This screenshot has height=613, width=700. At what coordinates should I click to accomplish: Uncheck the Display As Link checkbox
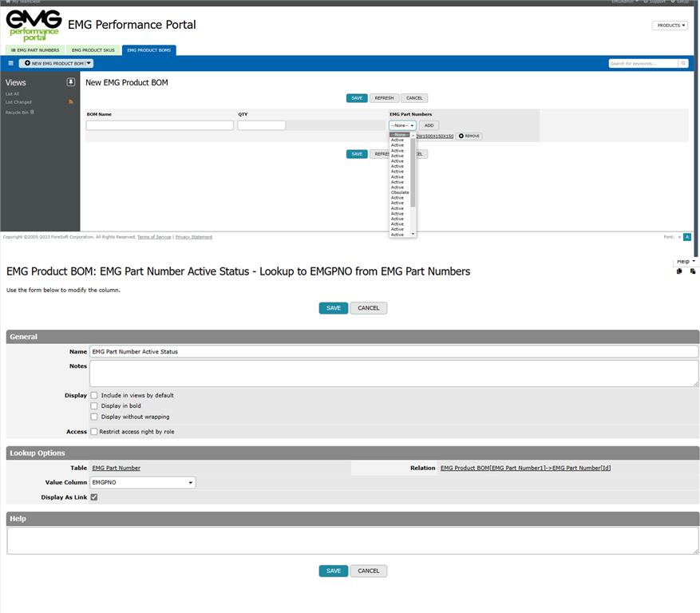tap(94, 497)
